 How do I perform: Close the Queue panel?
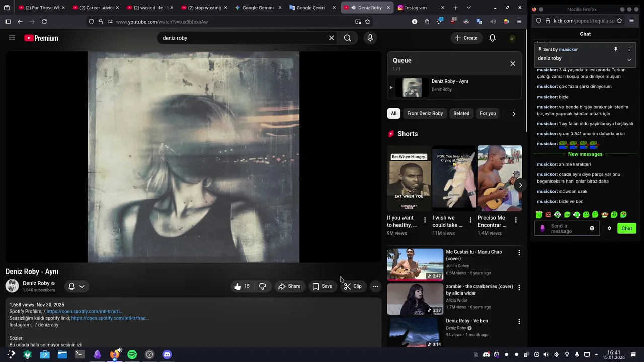click(513, 64)
